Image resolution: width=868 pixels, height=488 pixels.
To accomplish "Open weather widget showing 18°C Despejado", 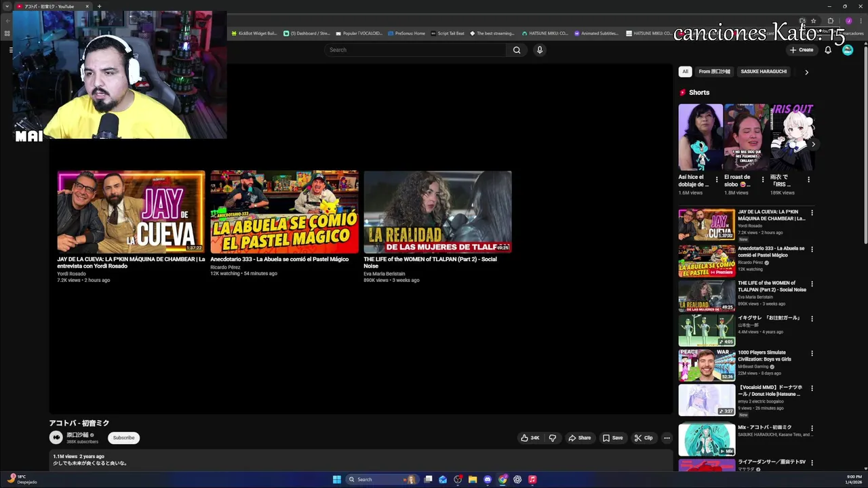I will click(22, 479).
